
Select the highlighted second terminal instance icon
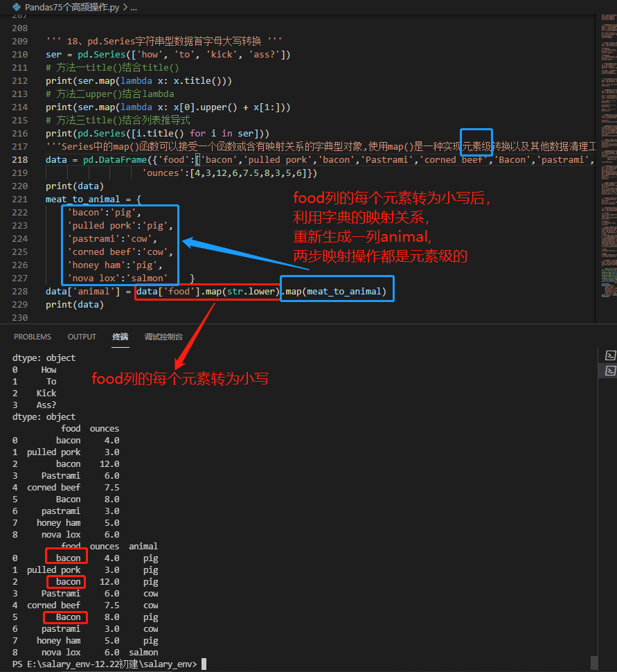[x=611, y=371]
